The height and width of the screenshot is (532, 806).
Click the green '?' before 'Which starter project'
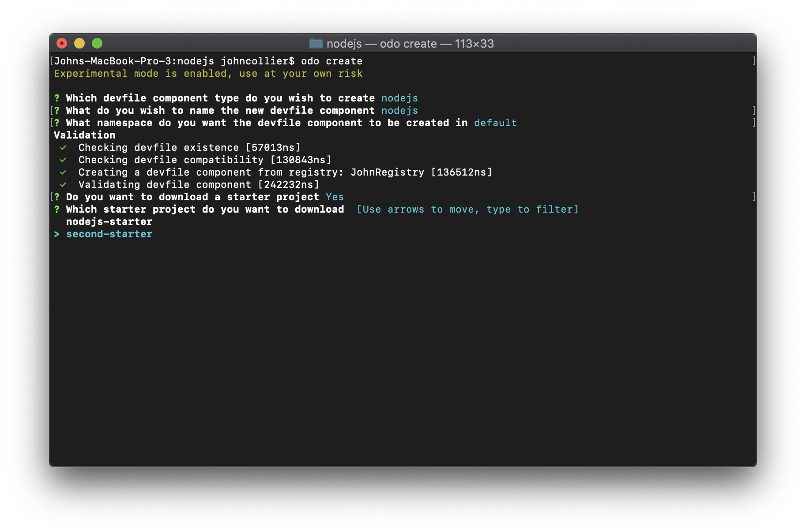pyautogui.click(x=57, y=209)
